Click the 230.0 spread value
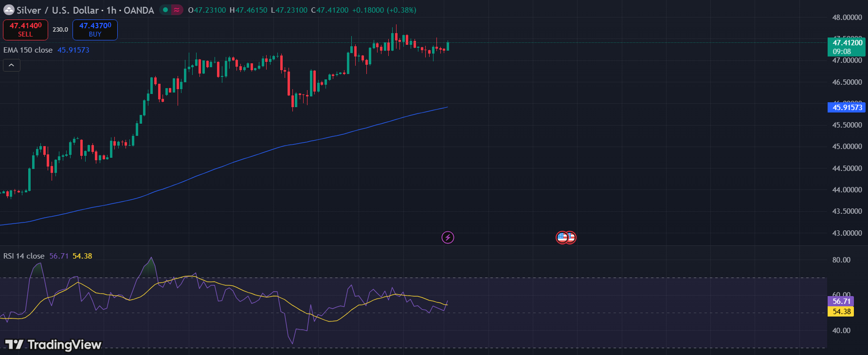The height and width of the screenshot is (355, 868). click(x=60, y=30)
